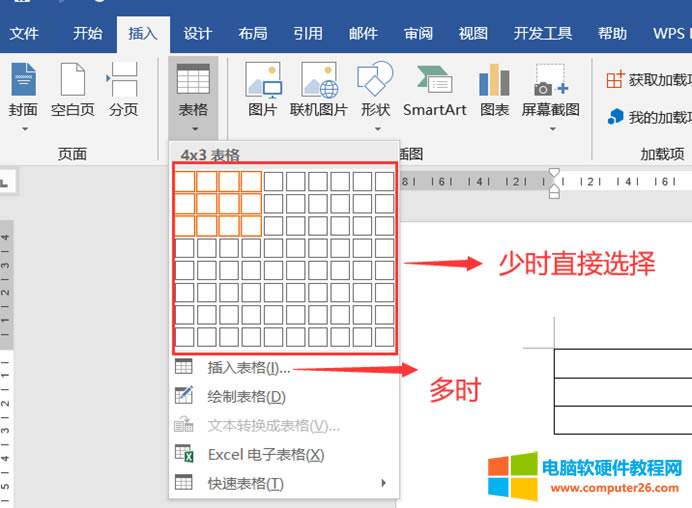Viewport: 692px width, 508px height.
Task: Select Draw Table (绘制表格) option
Action: coord(246,397)
